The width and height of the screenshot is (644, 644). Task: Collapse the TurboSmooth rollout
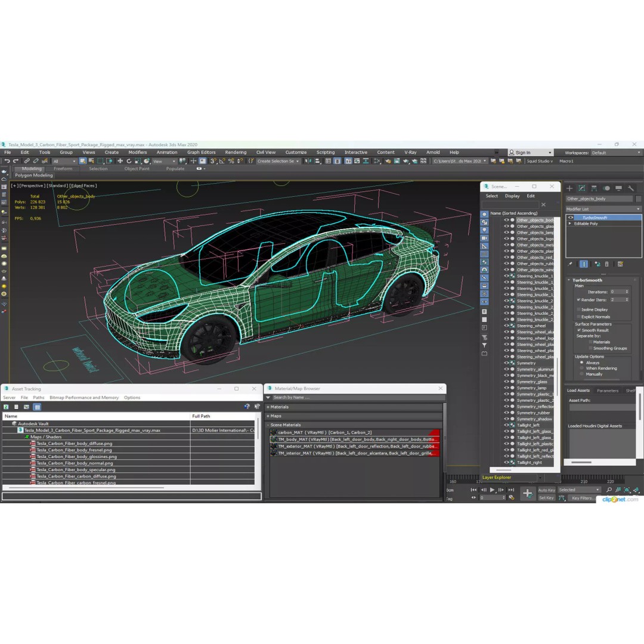[x=569, y=280]
